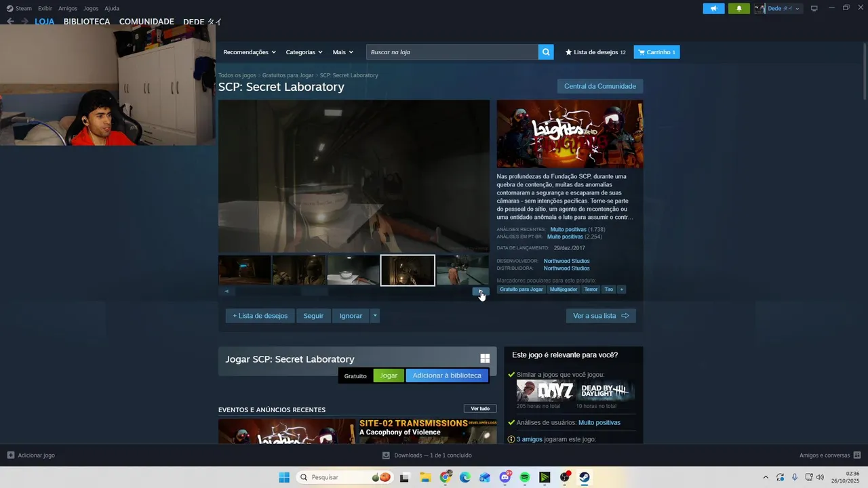Open recent reviews Muito positivas link

(568, 230)
